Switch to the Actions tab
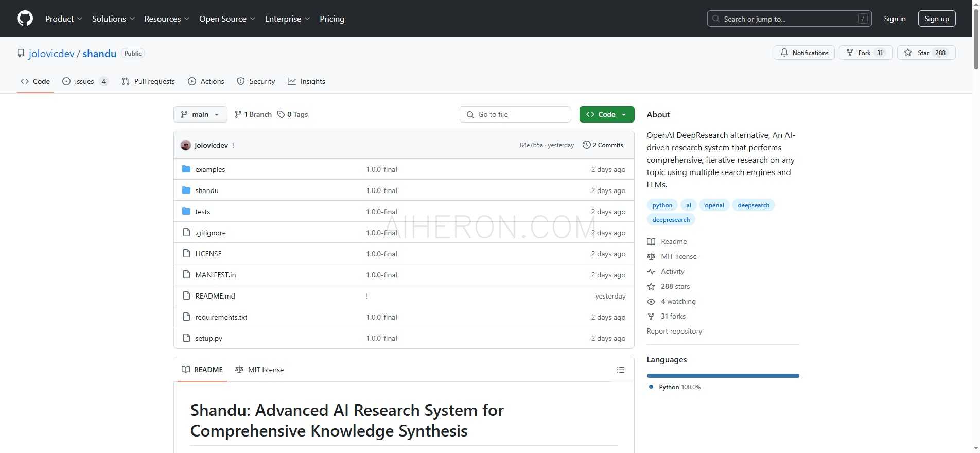This screenshot has width=980, height=453. 206,81
